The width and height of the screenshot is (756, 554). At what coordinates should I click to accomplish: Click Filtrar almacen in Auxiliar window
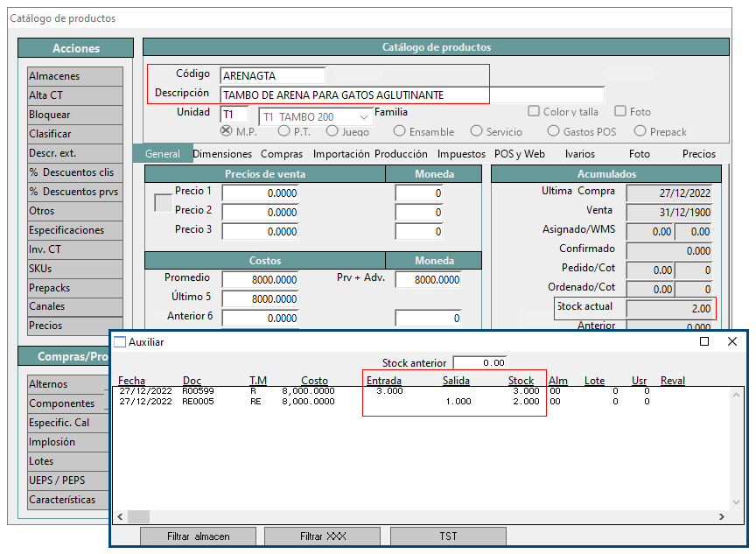pyautogui.click(x=198, y=536)
